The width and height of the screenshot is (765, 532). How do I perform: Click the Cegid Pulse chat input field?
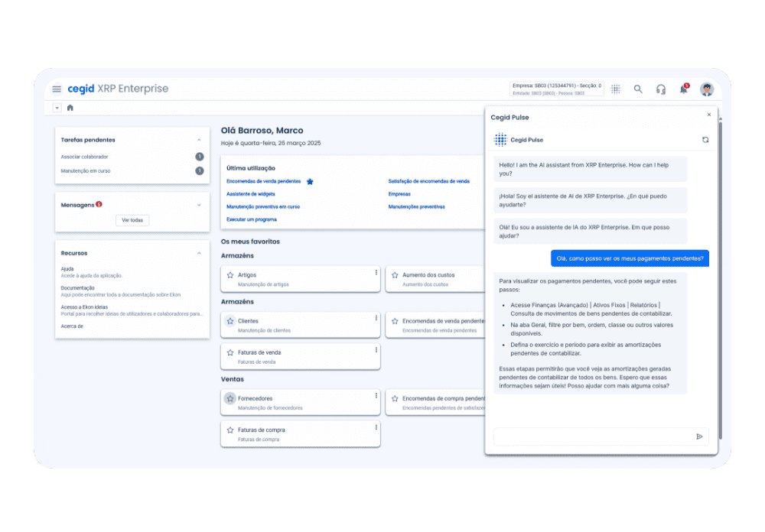593,436
